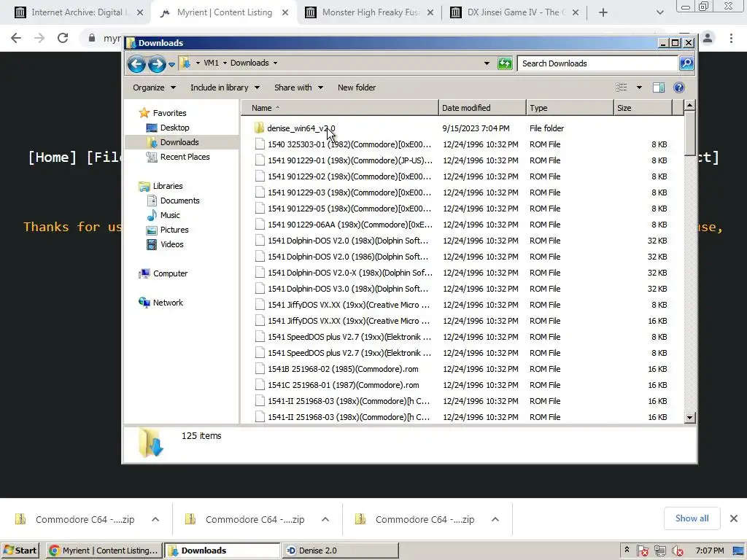Change your view icon
The width and height of the screenshot is (747, 560).
click(622, 87)
